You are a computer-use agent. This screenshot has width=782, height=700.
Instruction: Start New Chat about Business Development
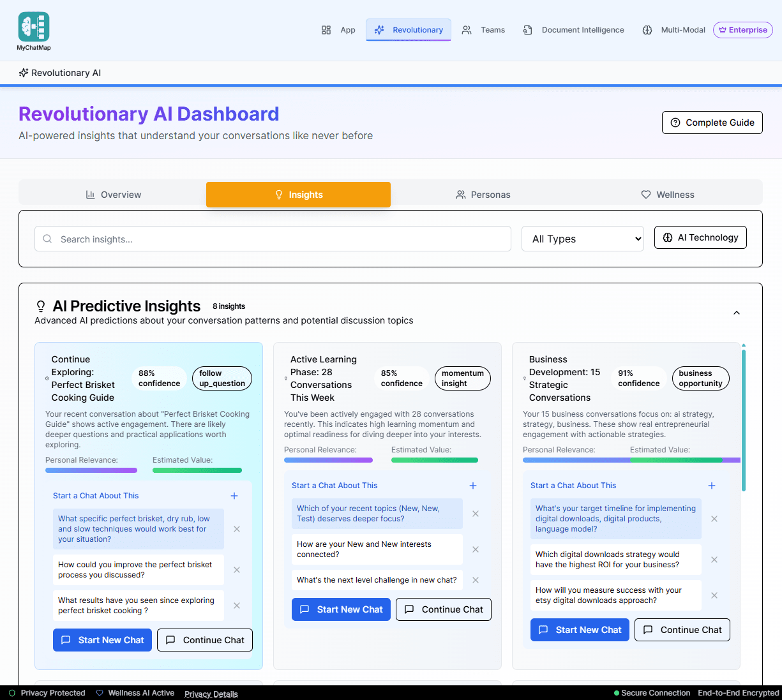[579, 630]
